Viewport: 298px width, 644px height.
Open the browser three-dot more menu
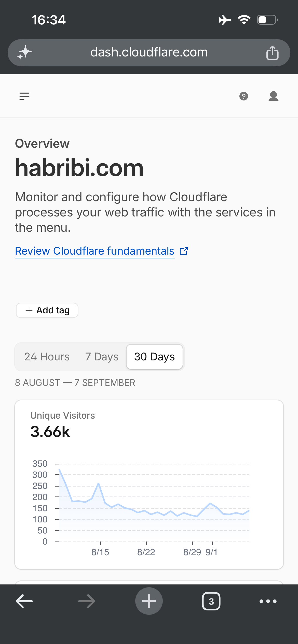[268, 601]
